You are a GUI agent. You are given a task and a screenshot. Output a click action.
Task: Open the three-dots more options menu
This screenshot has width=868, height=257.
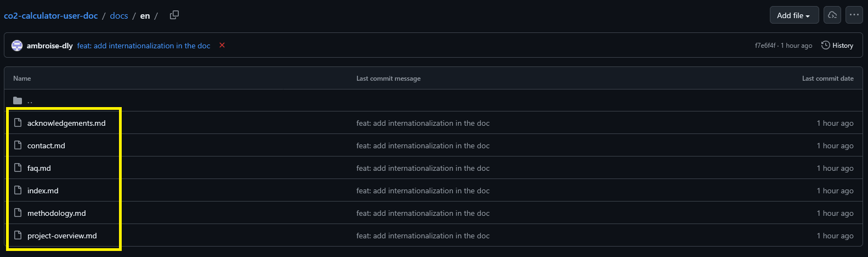coord(854,15)
